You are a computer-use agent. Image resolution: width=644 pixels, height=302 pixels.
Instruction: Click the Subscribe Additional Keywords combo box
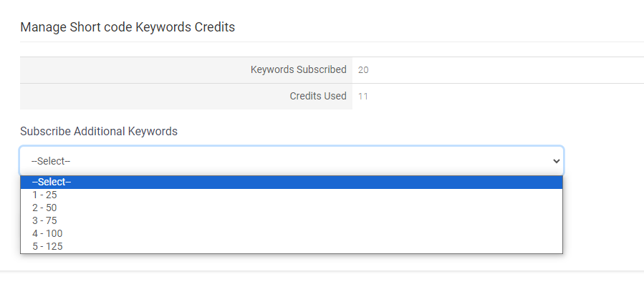tap(291, 161)
